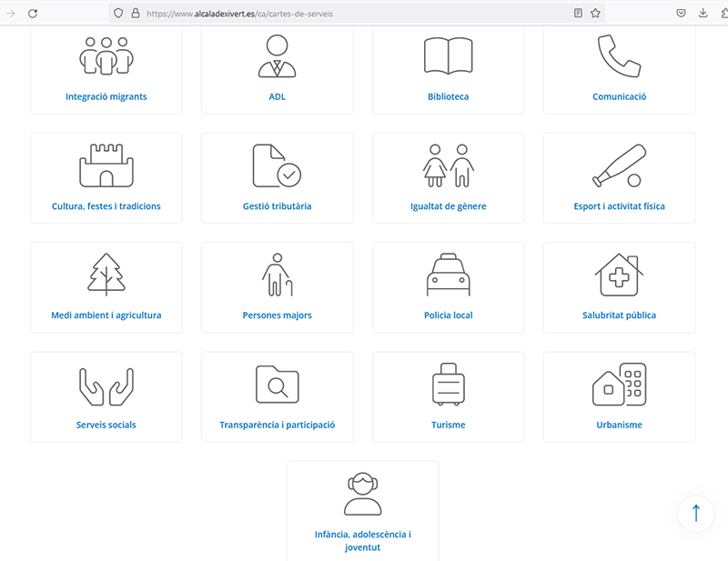Go to Persones majors page

coord(278,316)
